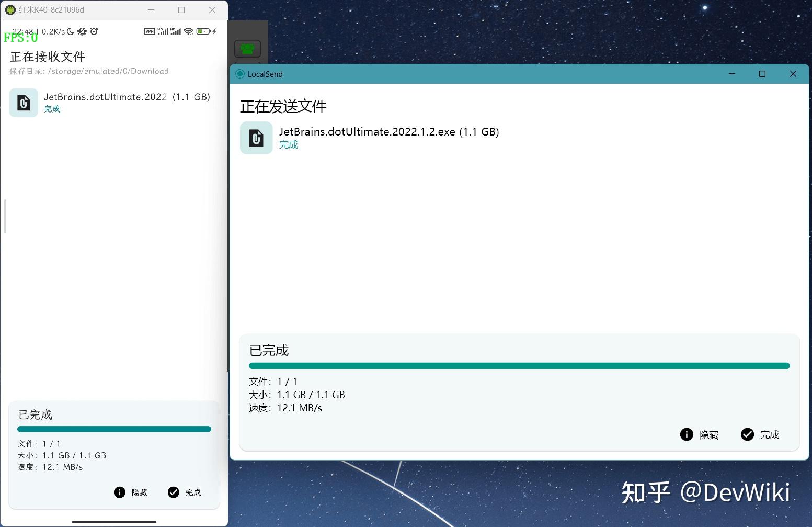This screenshot has width=812, height=527.
Task: Click 文件: 1 / 1 on phone
Action: pos(39,444)
